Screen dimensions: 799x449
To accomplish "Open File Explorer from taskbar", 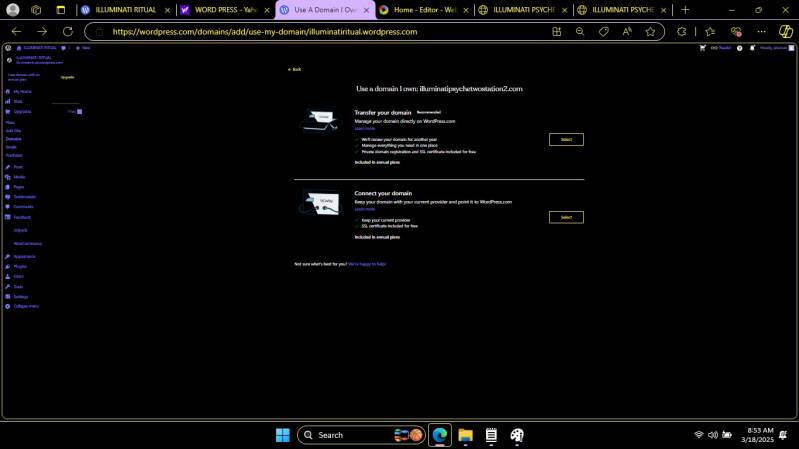I will [465, 435].
